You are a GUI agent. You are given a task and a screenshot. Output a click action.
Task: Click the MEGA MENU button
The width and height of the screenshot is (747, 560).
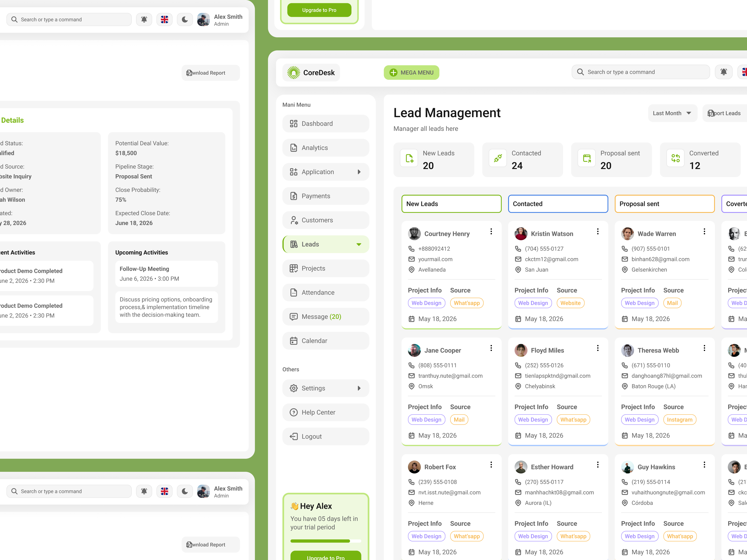pyautogui.click(x=411, y=73)
